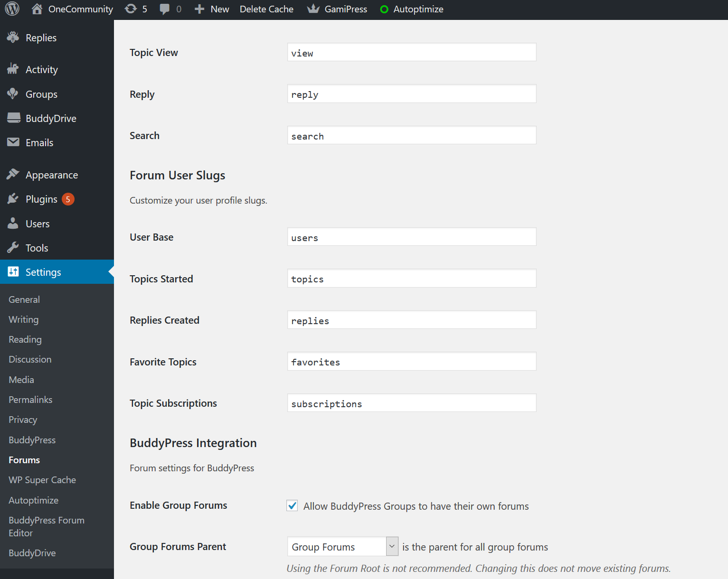
Task: Go to Privacy settings
Action: pyautogui.click(x=23, y=420)
